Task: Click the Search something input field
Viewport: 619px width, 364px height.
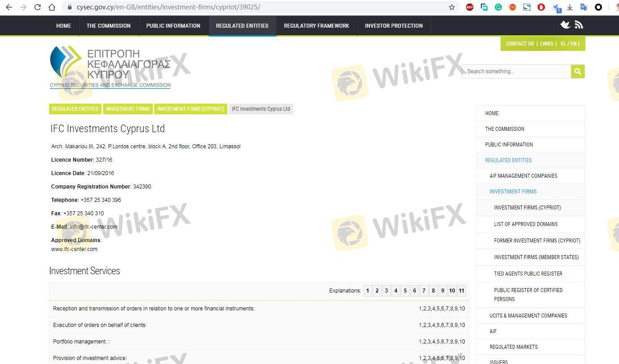Action: (516, 71)
